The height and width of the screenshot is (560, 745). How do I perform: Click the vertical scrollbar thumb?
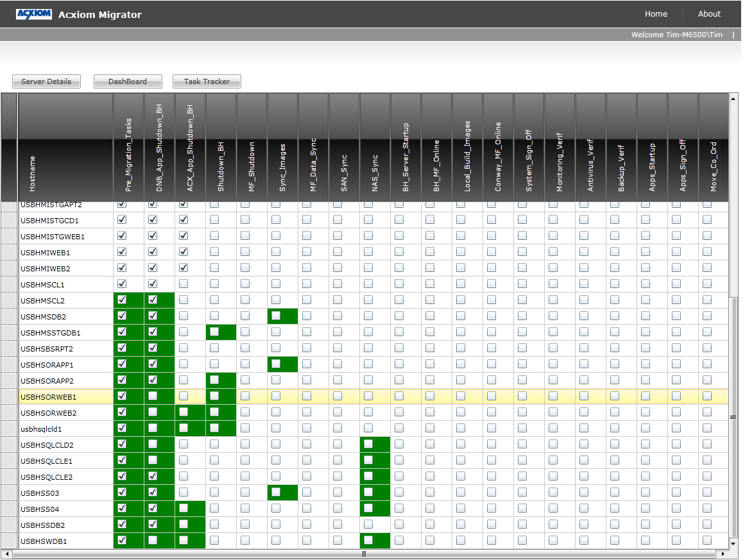tap(733, 417)
